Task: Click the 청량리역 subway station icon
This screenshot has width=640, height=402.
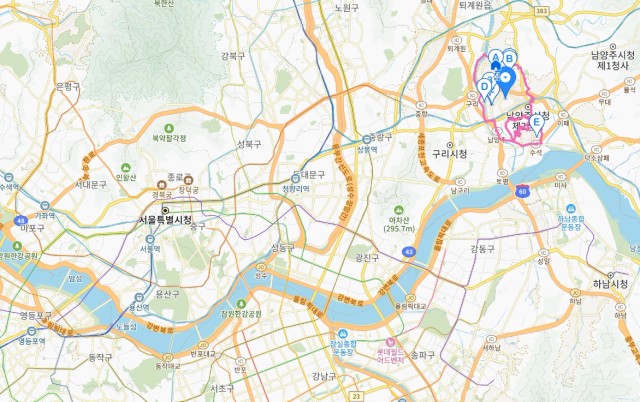Action: [x=296, y=179]
